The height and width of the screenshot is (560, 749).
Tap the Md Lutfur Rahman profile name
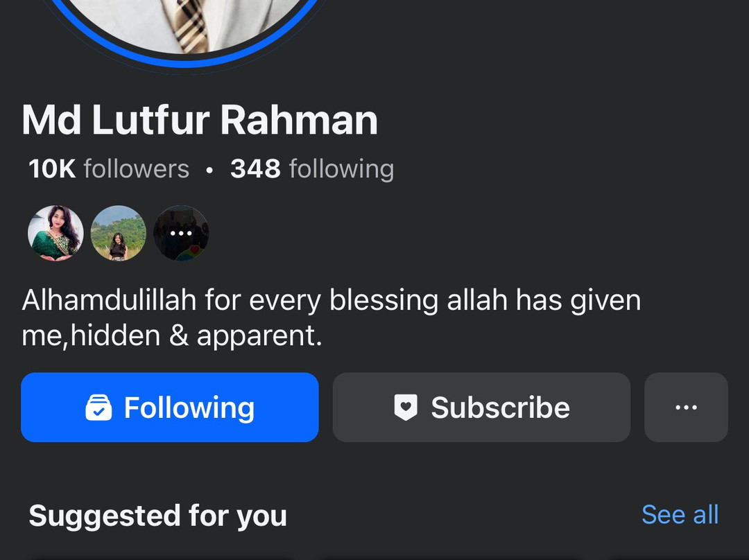coord(200,120)
